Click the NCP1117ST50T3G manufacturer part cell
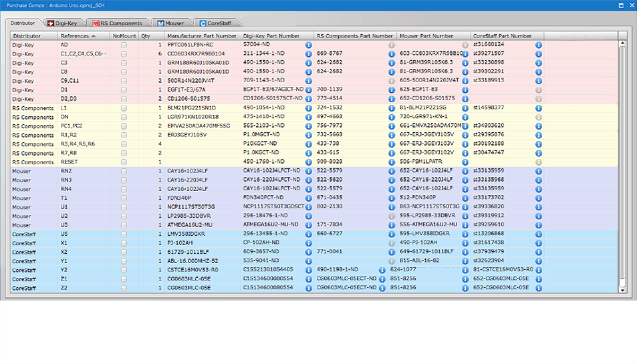 (x=203, y=207)
